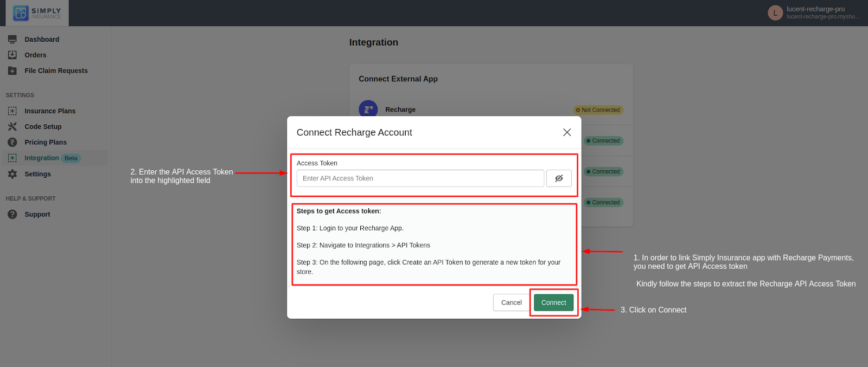Open Dashboard from sidebar
This screenshot has width=868, height=367.
(42, 40)
